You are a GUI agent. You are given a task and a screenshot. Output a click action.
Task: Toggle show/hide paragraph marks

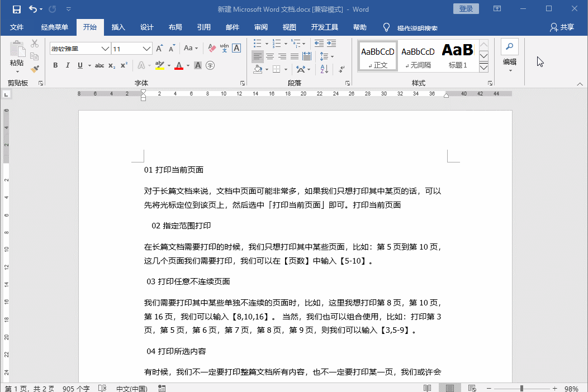pos(342,70)
